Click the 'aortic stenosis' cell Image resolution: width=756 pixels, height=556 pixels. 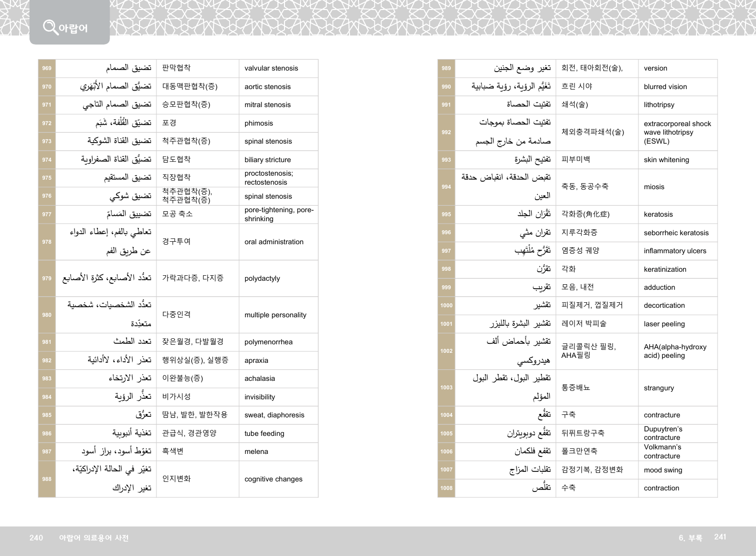(267, 87)
